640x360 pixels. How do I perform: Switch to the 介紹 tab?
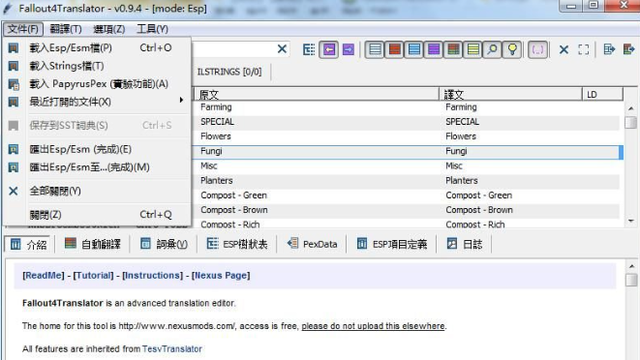coord(29,244)
